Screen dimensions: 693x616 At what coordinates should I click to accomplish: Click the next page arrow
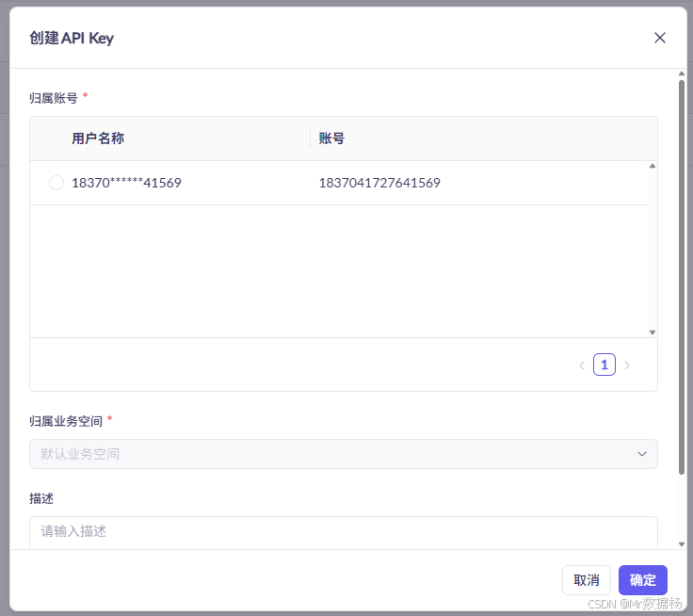(627, 365)
